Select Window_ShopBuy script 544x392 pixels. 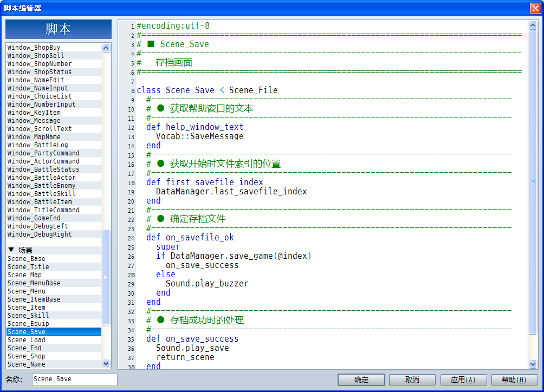coord(54,48)
